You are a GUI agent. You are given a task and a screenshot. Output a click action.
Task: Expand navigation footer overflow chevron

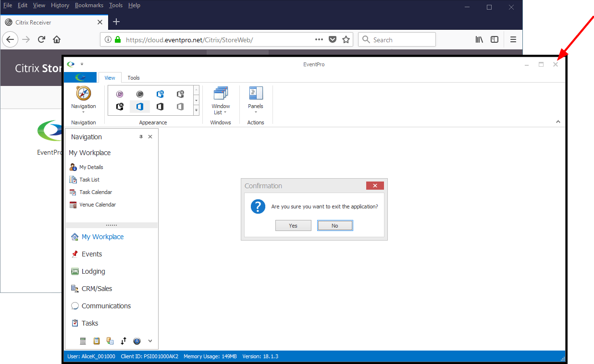150,341
